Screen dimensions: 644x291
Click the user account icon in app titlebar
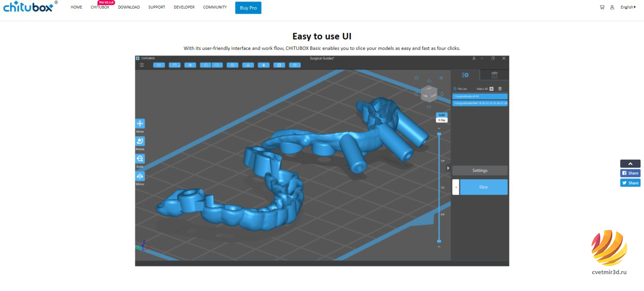pyautogui.click(x=475, y=59)
